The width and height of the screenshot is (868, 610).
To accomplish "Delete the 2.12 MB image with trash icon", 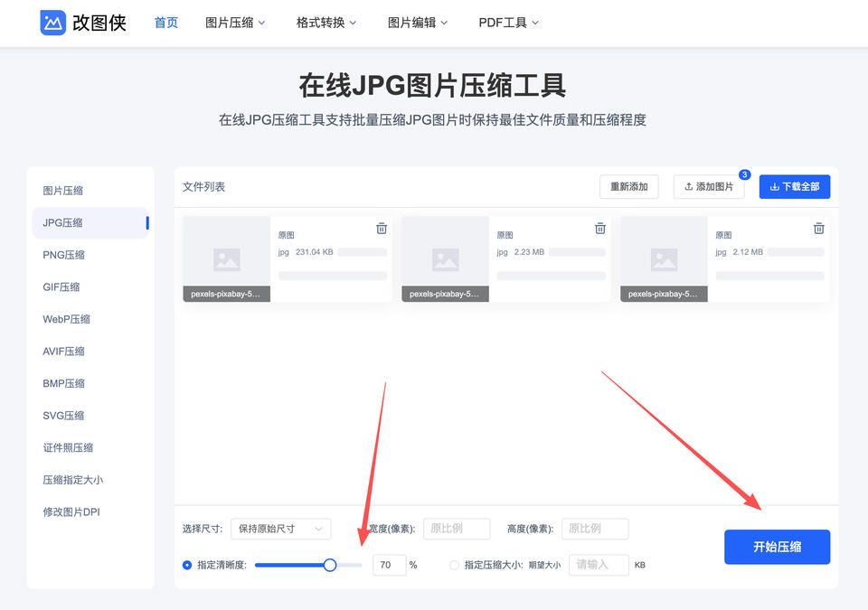I will click(x=819, y=228).
